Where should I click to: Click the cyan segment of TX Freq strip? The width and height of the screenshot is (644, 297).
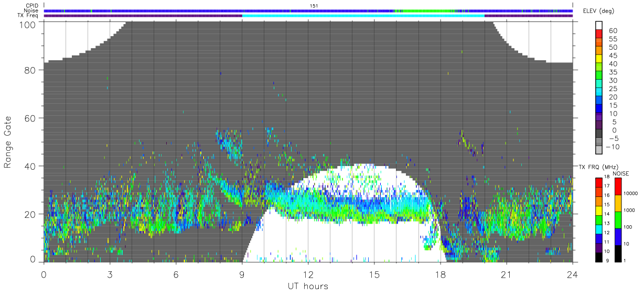tap(363, 15)
